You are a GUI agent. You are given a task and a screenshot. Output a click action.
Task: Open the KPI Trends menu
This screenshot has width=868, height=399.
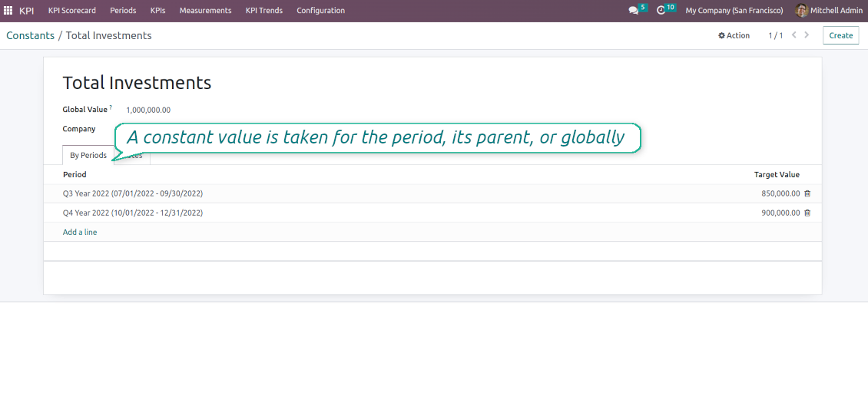263,11
